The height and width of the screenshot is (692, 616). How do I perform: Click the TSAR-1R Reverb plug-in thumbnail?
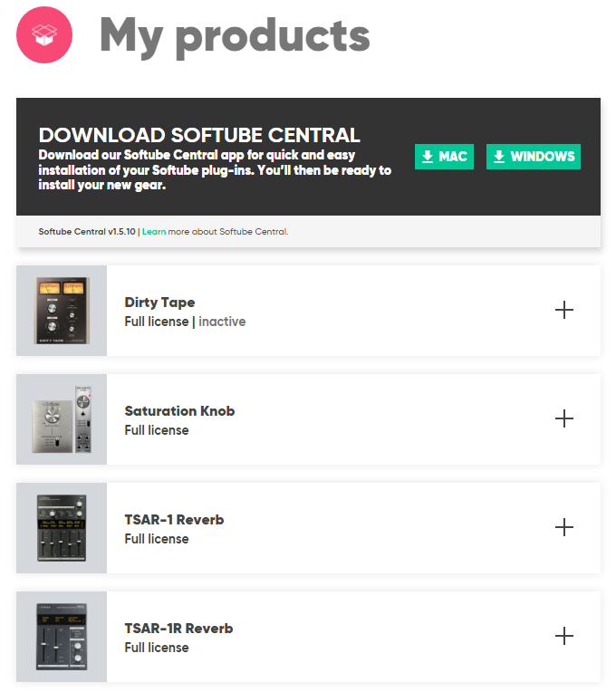point(62,637)
